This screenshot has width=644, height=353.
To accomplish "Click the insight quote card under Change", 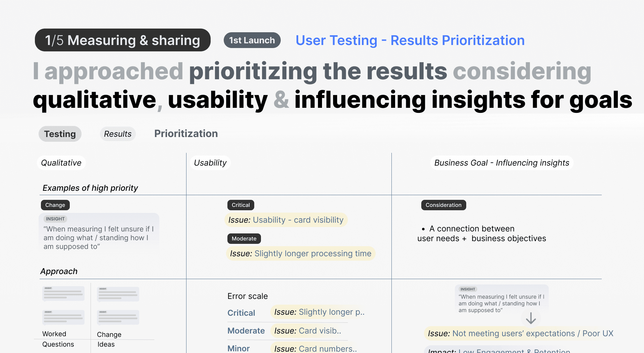I will click(x=99, y=233).
